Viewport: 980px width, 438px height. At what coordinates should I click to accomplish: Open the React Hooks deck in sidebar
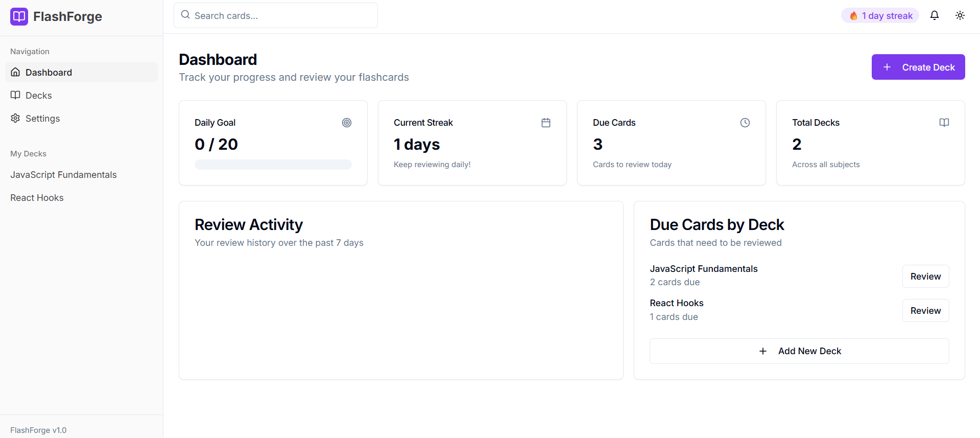click(x=37, y=198)
